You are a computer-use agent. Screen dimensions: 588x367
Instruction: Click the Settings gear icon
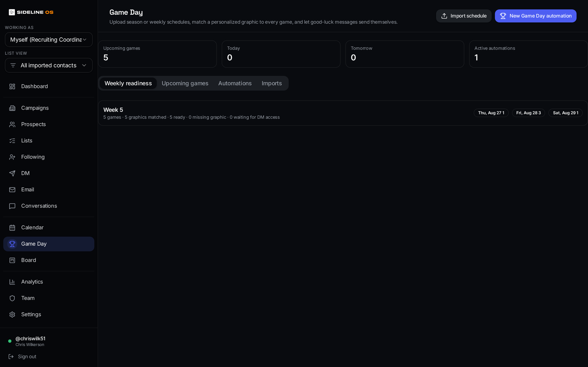click(12, 314)
